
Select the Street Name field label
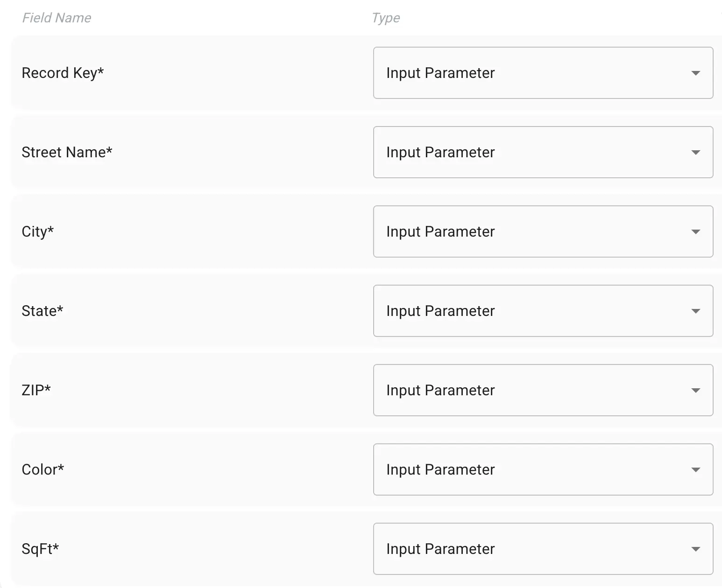(67, 152)
